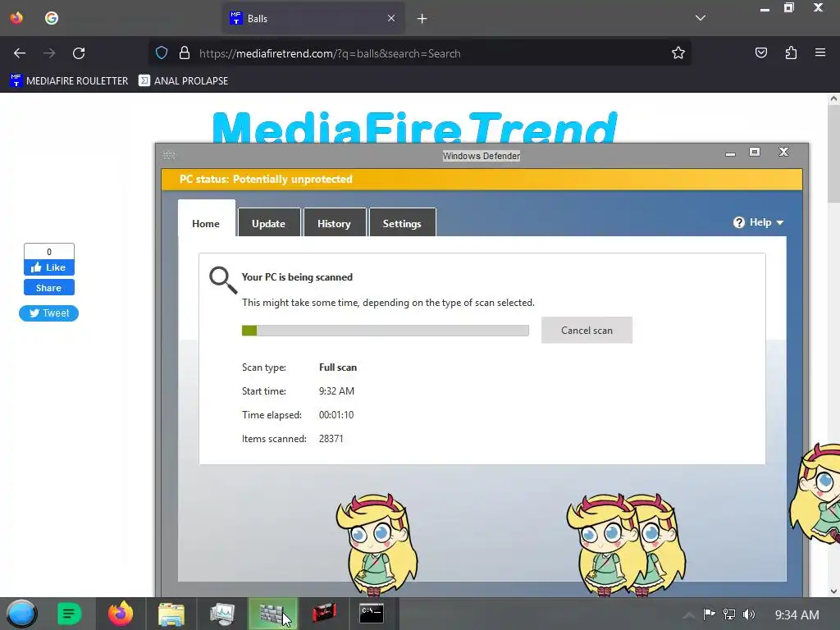The width and height of the screenshot is (840, 630).
Task: View site security padlock details
Action: tap(185, 53)
